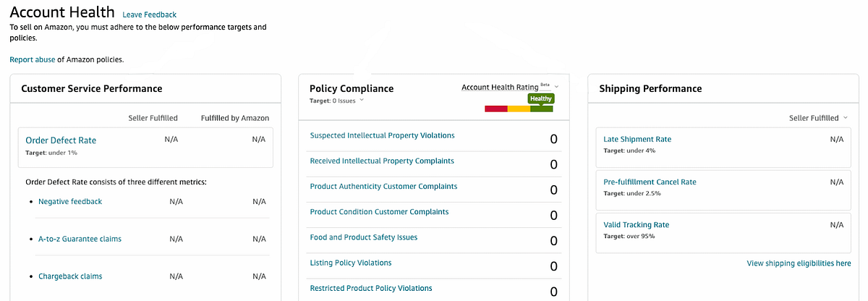Open Late Shipment Rate details
The width and height of the screenshot is (868, 301).
637,139
